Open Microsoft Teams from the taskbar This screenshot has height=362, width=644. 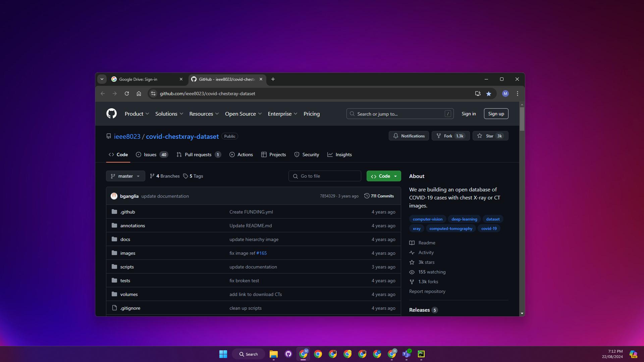click(407, 354)
